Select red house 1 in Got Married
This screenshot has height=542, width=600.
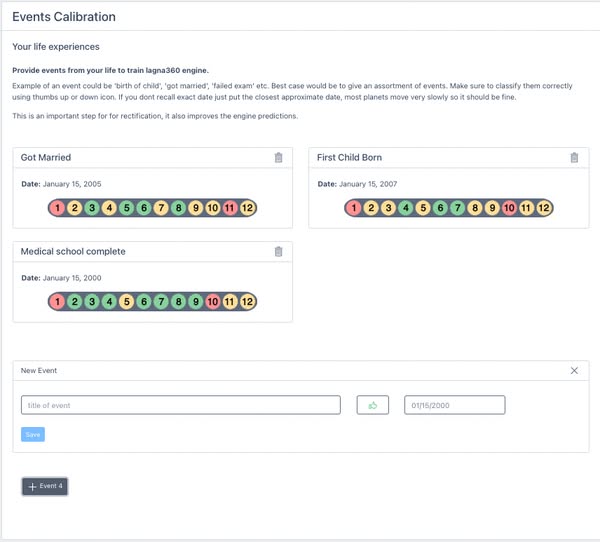click(58, 208)
